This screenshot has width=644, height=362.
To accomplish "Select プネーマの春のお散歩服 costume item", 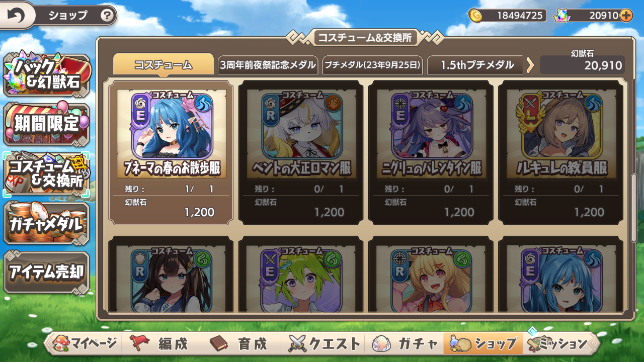I will point(171,152).
